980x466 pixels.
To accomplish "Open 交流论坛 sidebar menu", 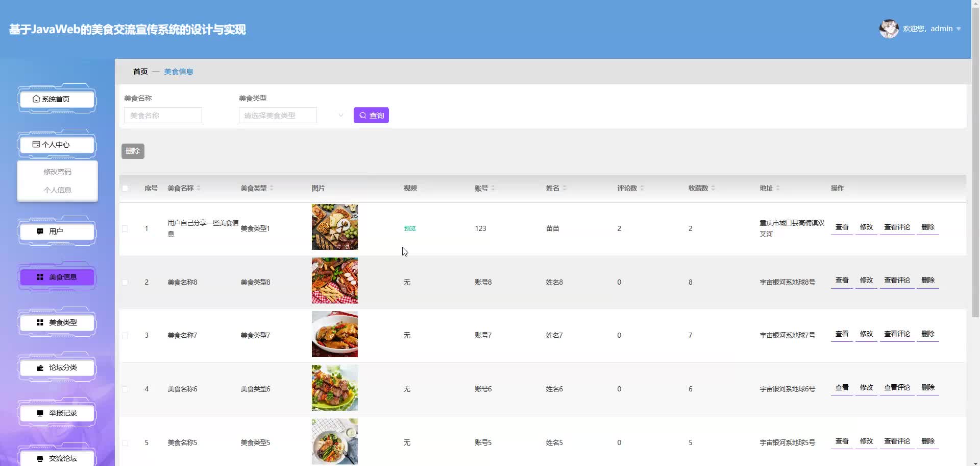I will tap(57, 458).
